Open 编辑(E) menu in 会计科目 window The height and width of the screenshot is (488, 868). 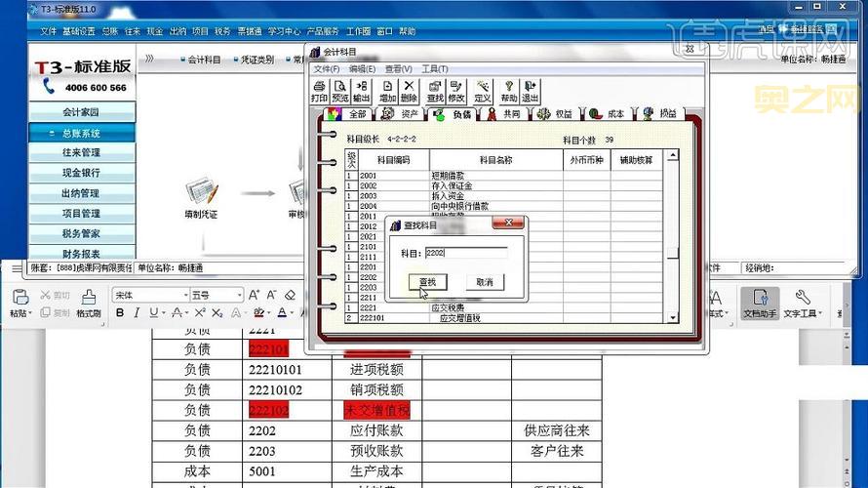pos(362,69)
